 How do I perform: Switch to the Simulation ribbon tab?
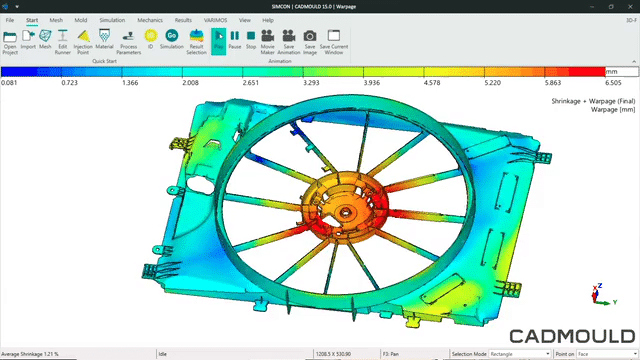pyautogui.click(x=112, y=20)
